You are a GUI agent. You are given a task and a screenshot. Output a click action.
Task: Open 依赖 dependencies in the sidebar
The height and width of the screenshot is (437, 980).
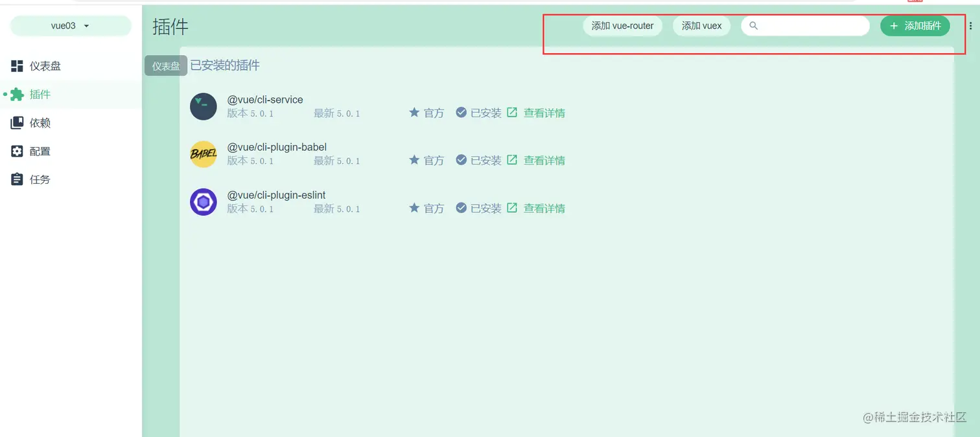(x=71, y=123)
